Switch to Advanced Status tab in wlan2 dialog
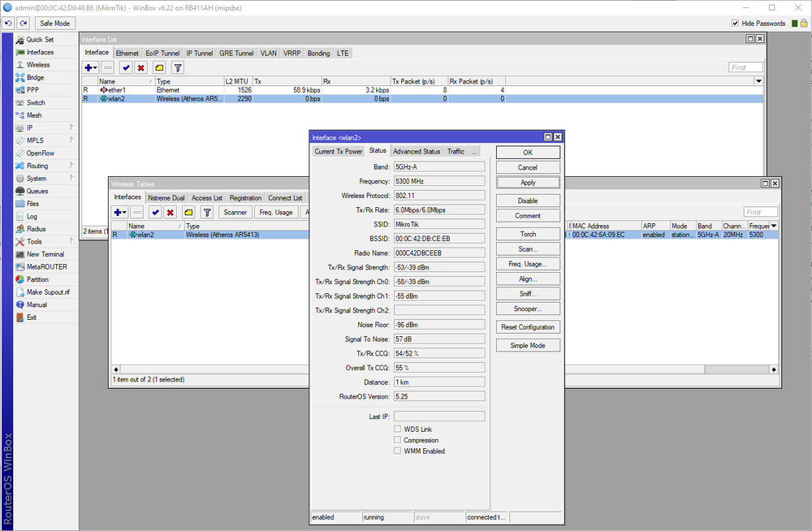The height and width of the screenshot is (531, 812). pos(417,152)
